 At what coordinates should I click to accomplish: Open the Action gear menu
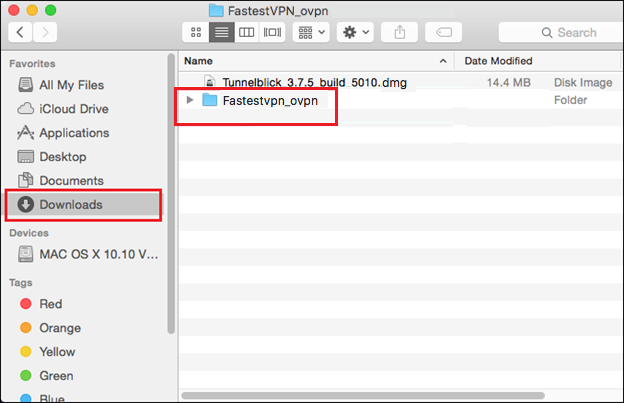point(355,32)
